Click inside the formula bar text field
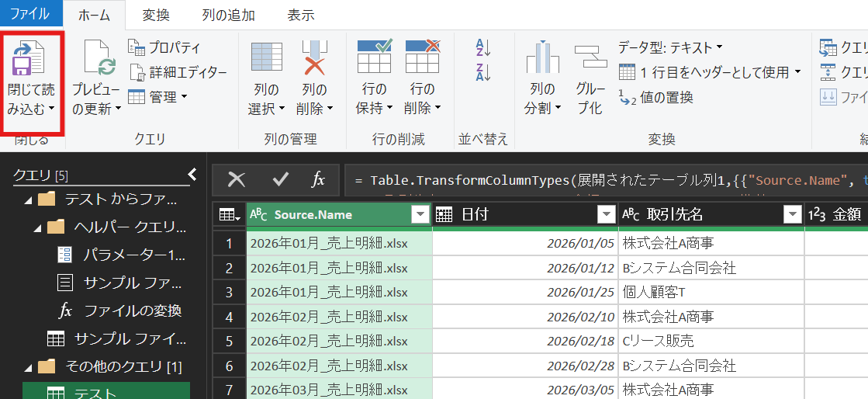The image size is (868, 399). [x=605, y=180]
